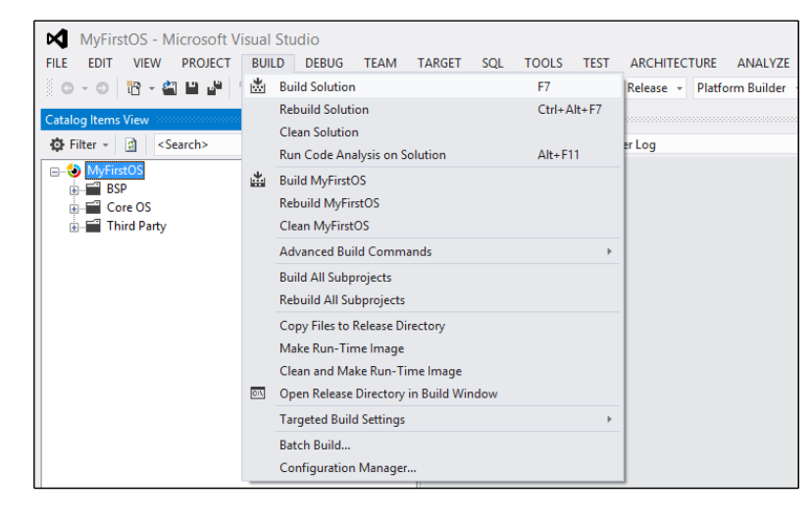
Task: Choose Make Run-Time Image
Action: click(432, 348)
